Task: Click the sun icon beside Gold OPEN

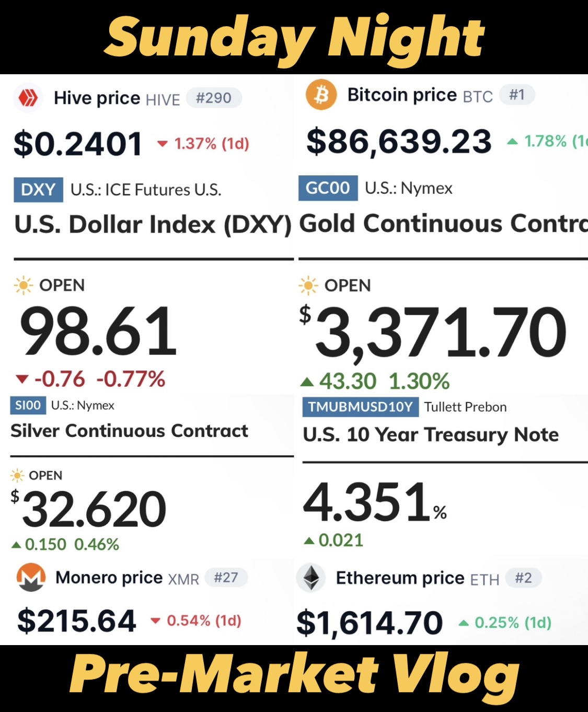Action: coord(308,285)
